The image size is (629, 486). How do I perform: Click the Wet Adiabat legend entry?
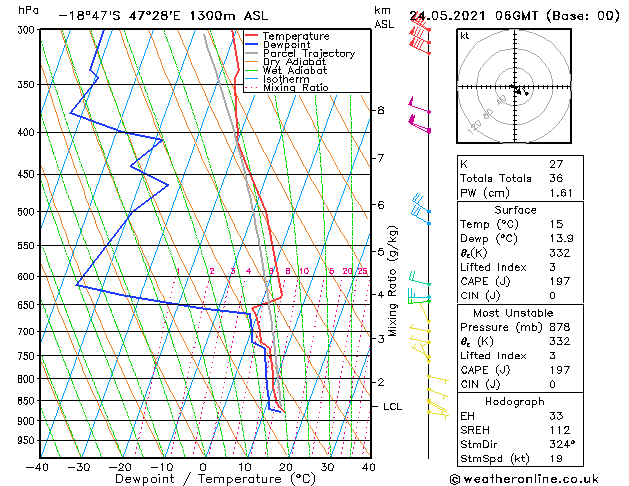pos(295,71)
